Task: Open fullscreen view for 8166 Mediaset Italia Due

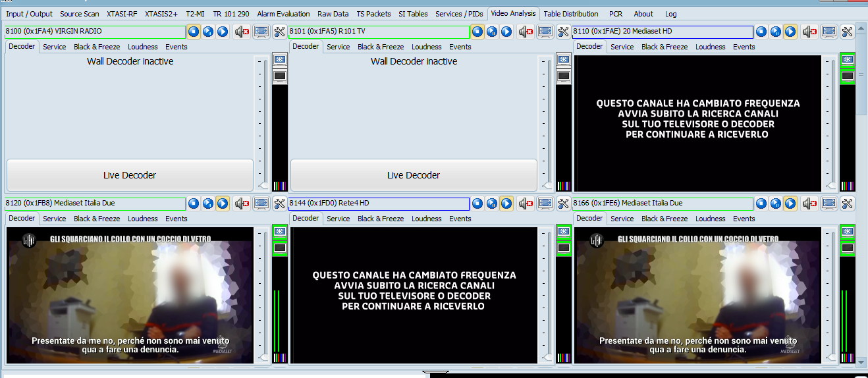Action: coord(829,203)
